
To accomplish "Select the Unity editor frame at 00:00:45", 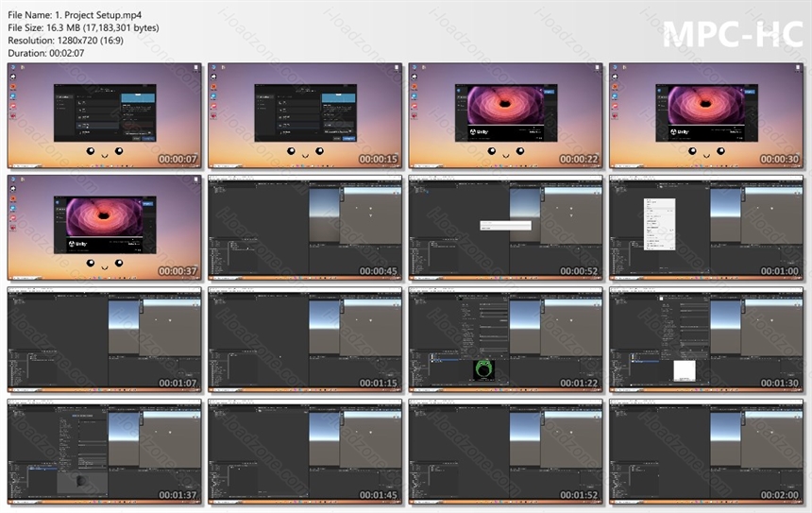I will (x=305, y=228).
